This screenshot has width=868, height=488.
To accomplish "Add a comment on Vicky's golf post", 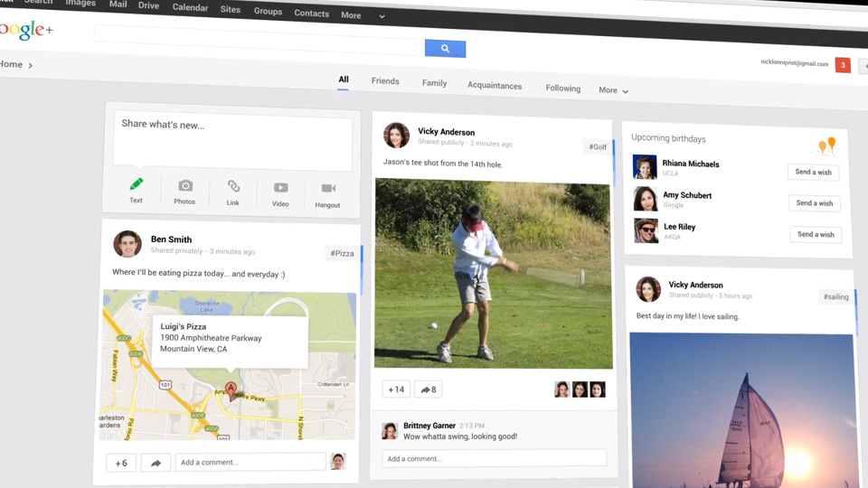I will pos(494,459).
